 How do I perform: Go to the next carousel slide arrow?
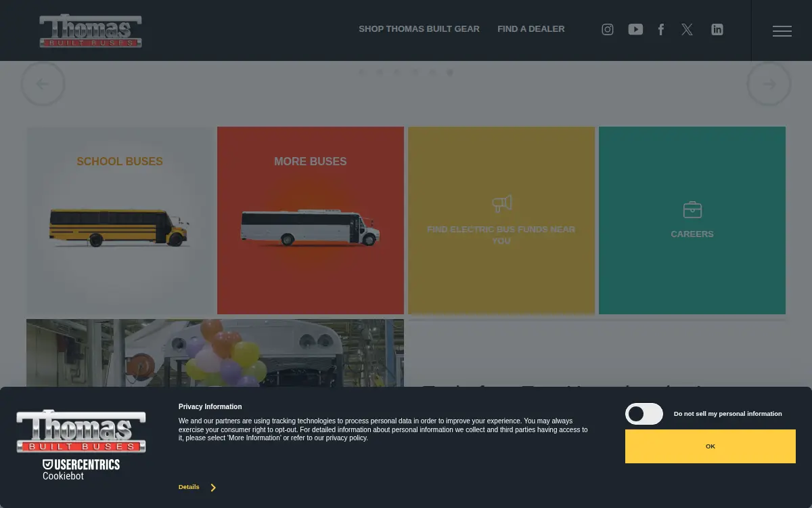[x=769, y=84]
